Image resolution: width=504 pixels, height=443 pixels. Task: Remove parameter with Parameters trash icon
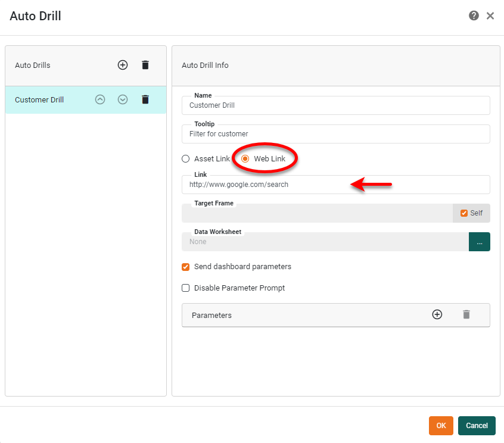pos(466,314)
